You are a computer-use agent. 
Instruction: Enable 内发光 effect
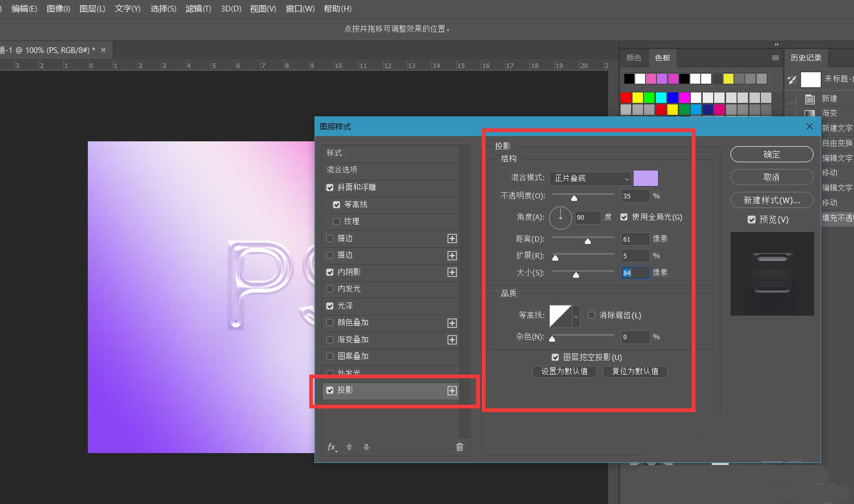[330, 289]
